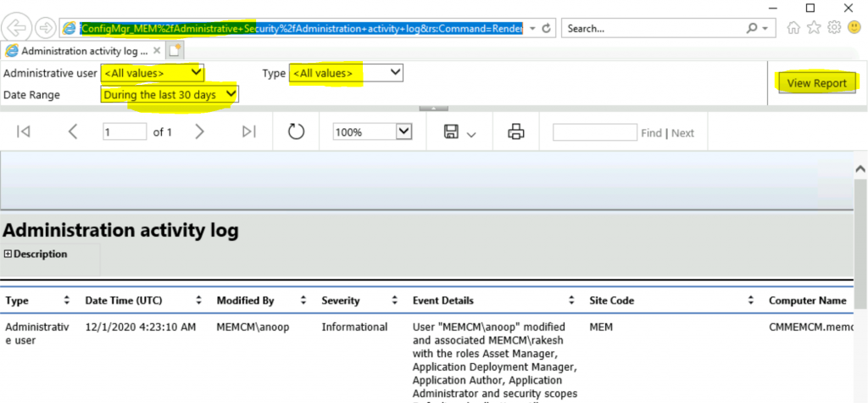The width and height of the screenshot is (868, 403).
Task: Go forward with the browser forward arrow
Action: [x=45, y=28]
